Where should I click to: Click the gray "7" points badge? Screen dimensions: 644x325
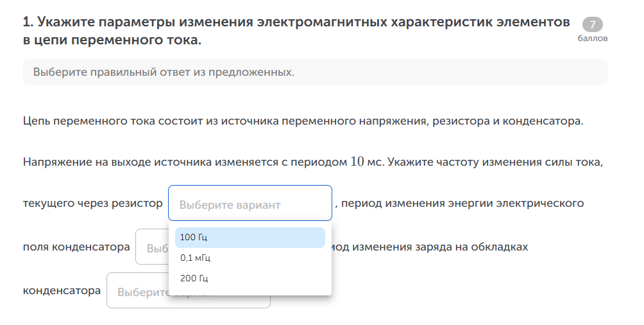pos(592,25)
